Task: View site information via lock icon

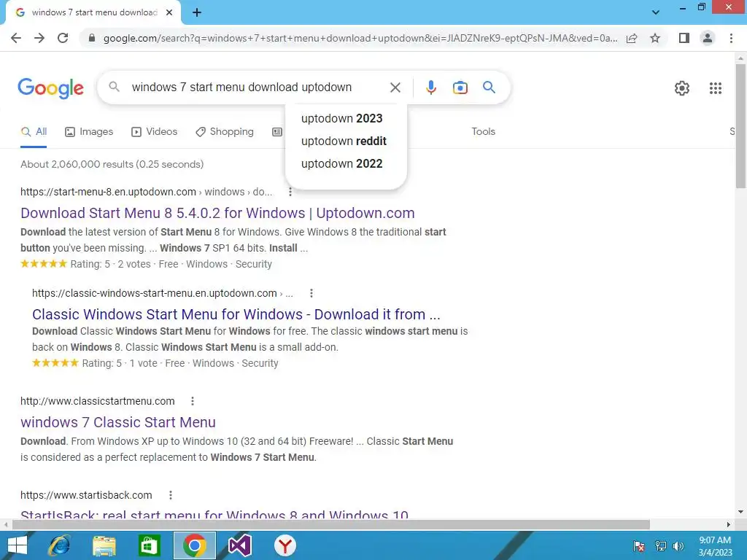Action: (x=92, y=38)
